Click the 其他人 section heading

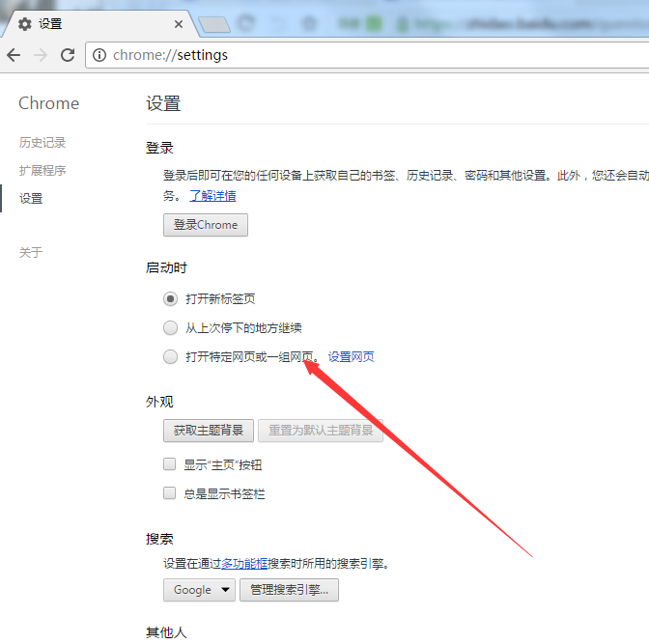166,632
